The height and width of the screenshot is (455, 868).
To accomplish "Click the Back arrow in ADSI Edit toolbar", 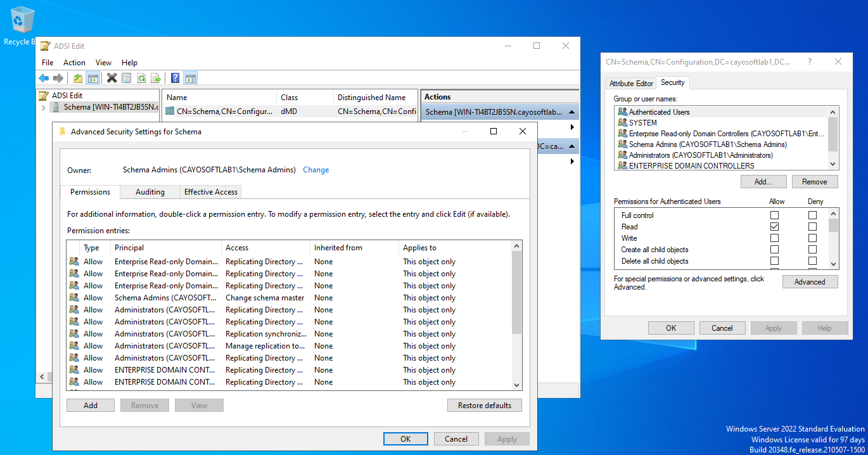I will [44, 79].
